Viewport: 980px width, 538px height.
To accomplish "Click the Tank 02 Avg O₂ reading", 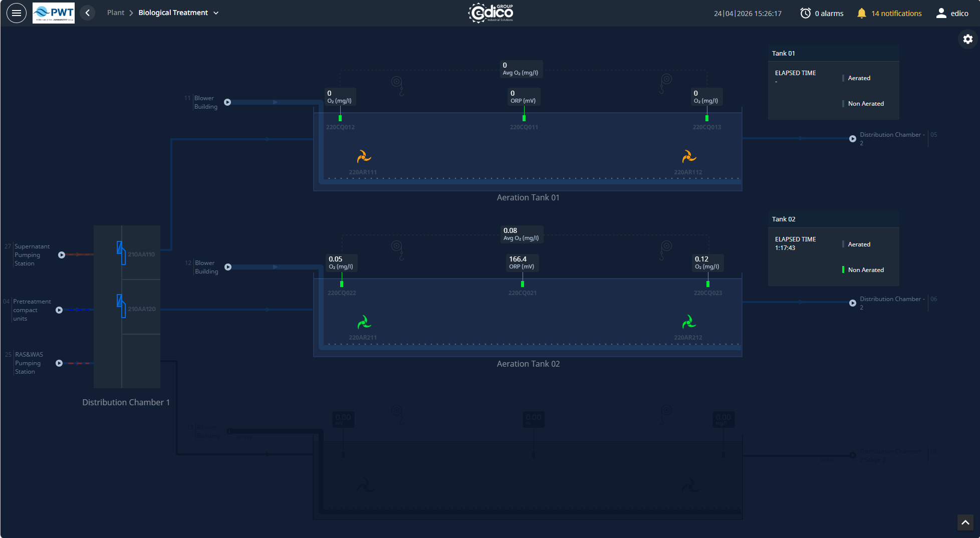I will (x=521, y=234).
